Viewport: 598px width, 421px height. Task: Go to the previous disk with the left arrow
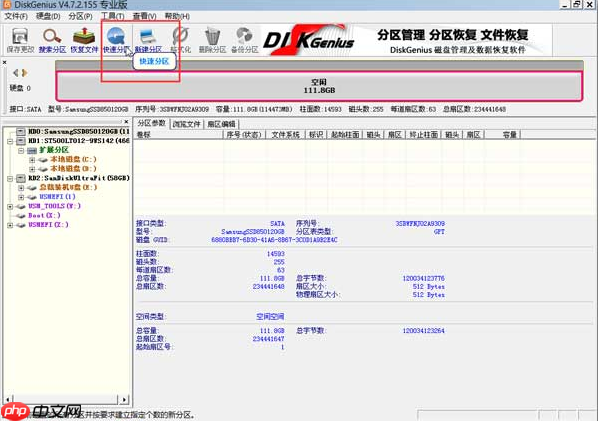16,72
